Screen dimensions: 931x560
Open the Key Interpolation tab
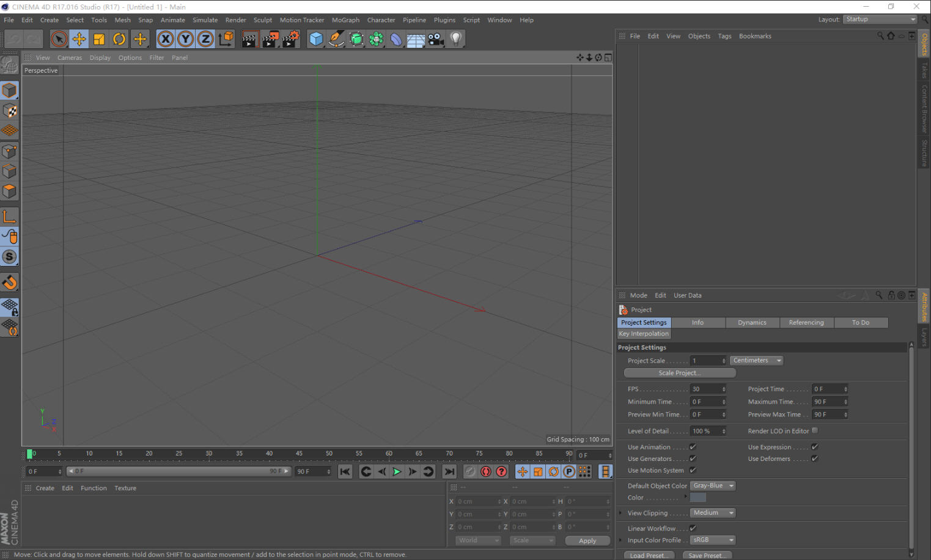click(x=644, y=334)
